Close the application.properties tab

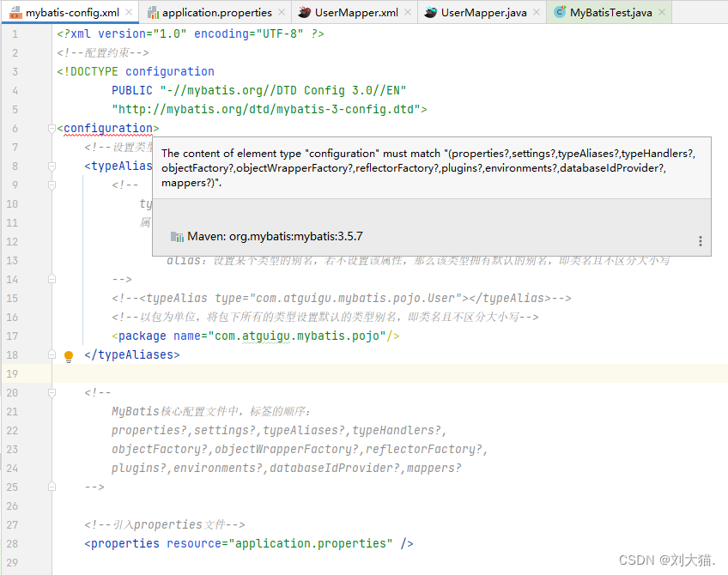(x=282, y=13)
